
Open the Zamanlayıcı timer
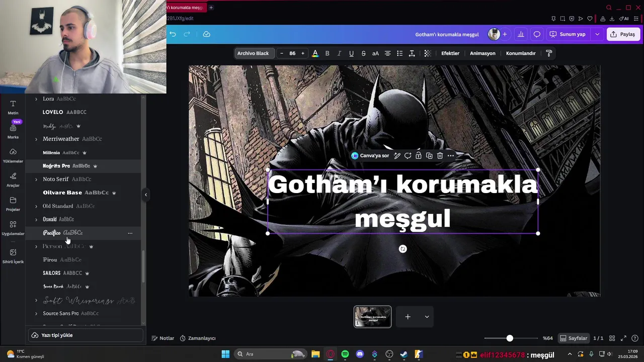[198, 338]
